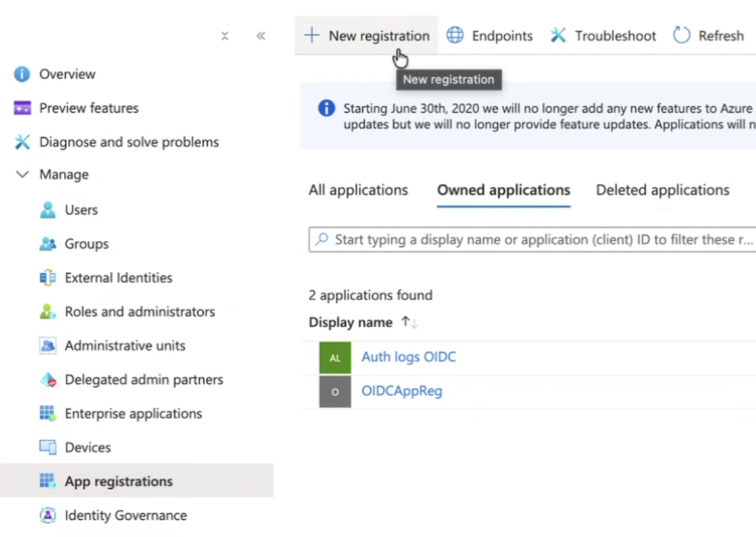This screenshot has width=756, height=537.
Task: Select the Administrative units icon
Action: pos(48,345)
